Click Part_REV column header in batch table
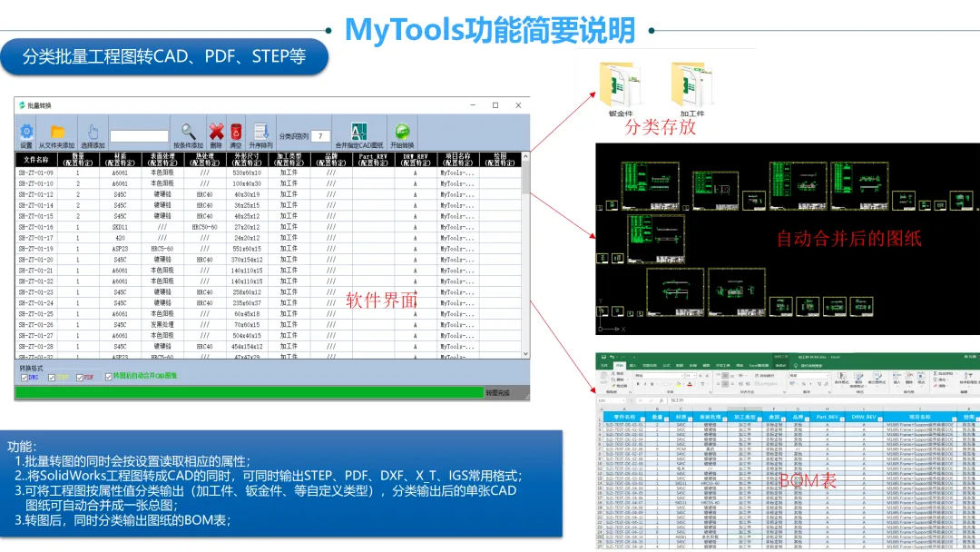Viewport: 980px width, 552px height. (373, 160)
